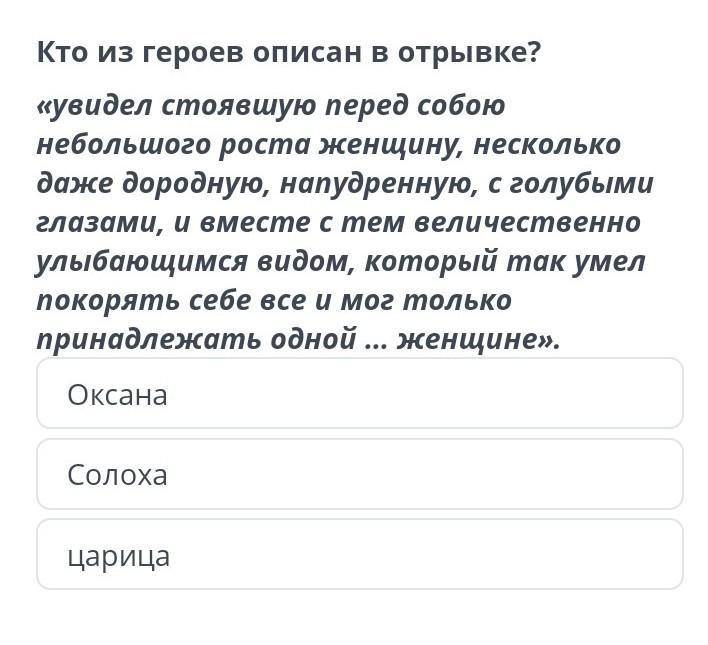Viewport: 708px width, 645px height.
Task: Click the ellipsis before "женщине"
Action: tap(376, 341)
